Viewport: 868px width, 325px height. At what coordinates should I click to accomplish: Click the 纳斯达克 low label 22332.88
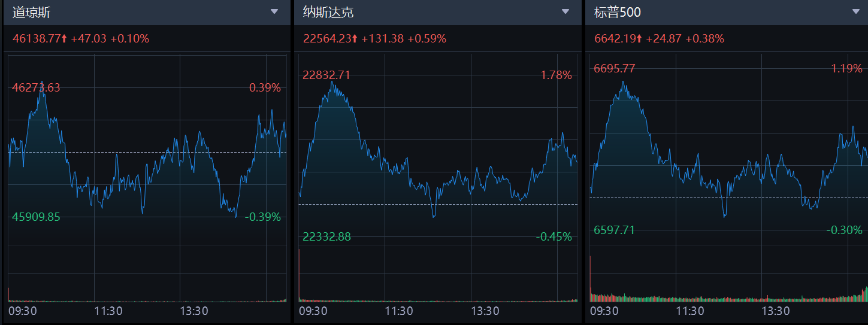coord(326,237)
